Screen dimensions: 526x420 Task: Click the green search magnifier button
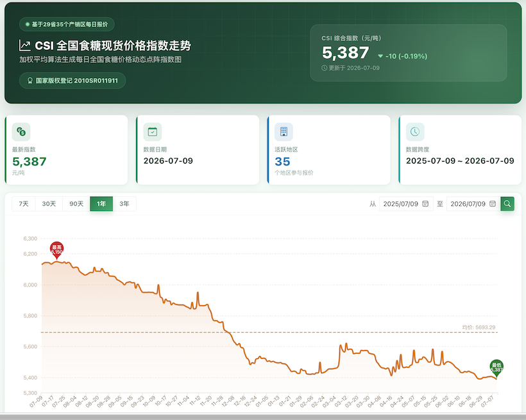tap(507, 204)
